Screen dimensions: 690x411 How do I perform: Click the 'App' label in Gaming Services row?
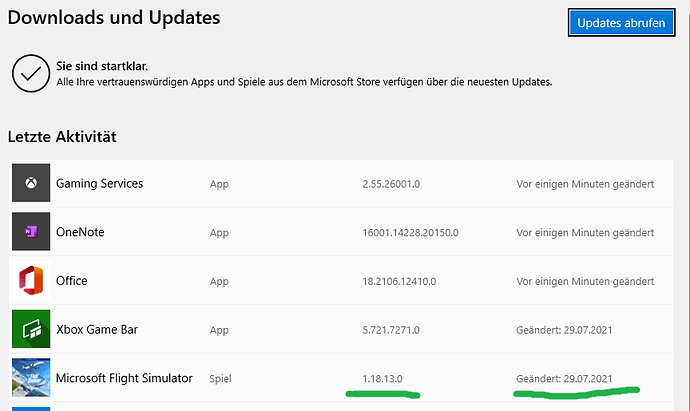(219, 184)
